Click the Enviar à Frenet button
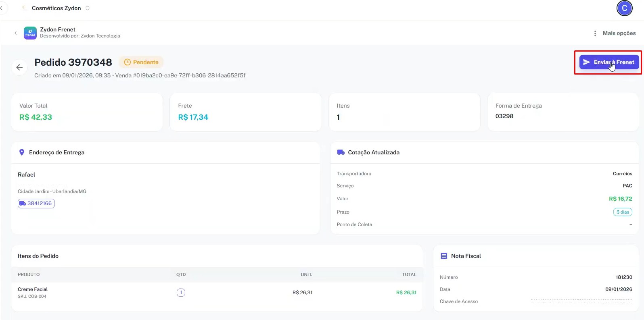This screenshot has height=320, width=644. (x=608, y=62)
